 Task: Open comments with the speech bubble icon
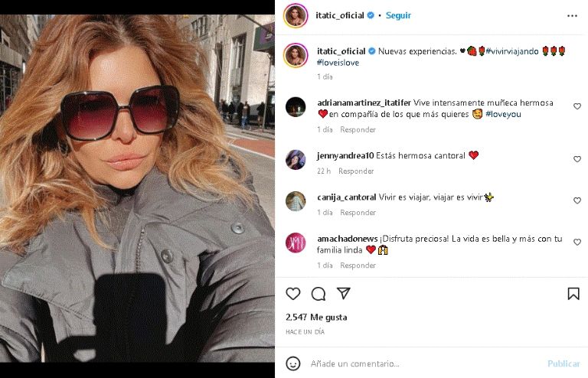click(x=318, y=294)
